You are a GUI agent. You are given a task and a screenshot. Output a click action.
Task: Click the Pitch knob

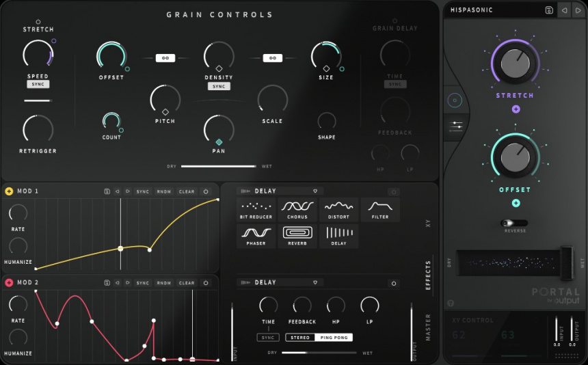tap(165, 100)
